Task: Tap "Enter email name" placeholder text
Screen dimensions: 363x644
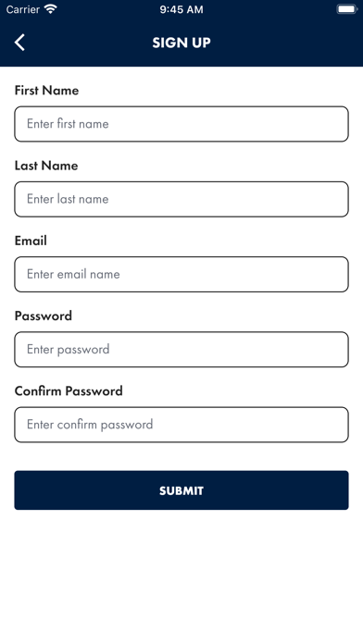Action: pyautogui.click(x=73, y=274)
